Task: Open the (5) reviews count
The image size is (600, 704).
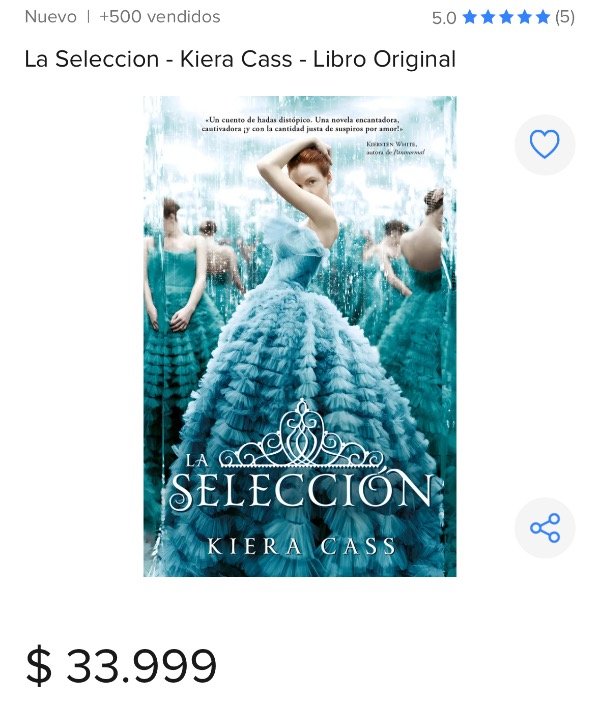Action: (565, 18)
